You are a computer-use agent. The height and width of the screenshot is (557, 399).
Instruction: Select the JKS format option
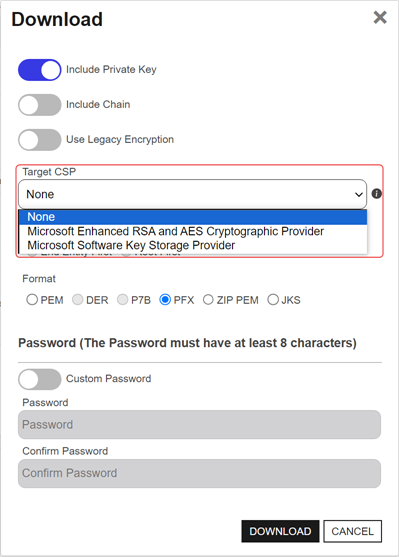pyautogui.click(x=273, y=300)
